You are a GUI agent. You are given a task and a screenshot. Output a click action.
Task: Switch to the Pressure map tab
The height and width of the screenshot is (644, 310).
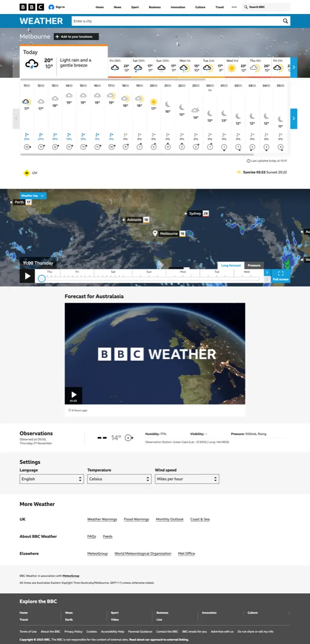(x=254, y=265)
